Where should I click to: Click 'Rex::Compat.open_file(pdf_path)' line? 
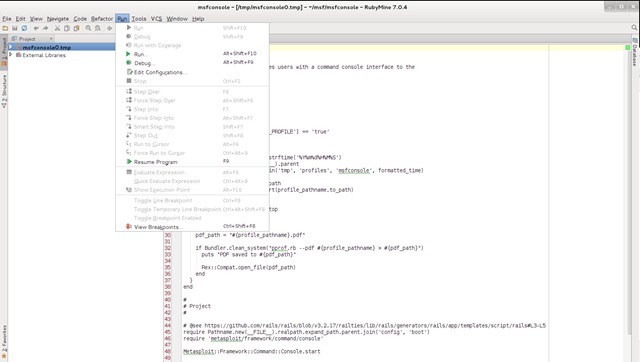pos(248,267)
